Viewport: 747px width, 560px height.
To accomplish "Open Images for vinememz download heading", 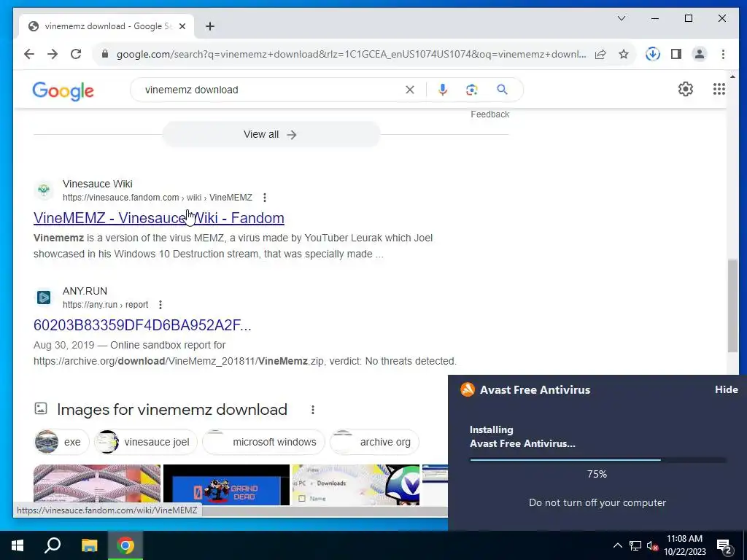I will pos(172,410).
